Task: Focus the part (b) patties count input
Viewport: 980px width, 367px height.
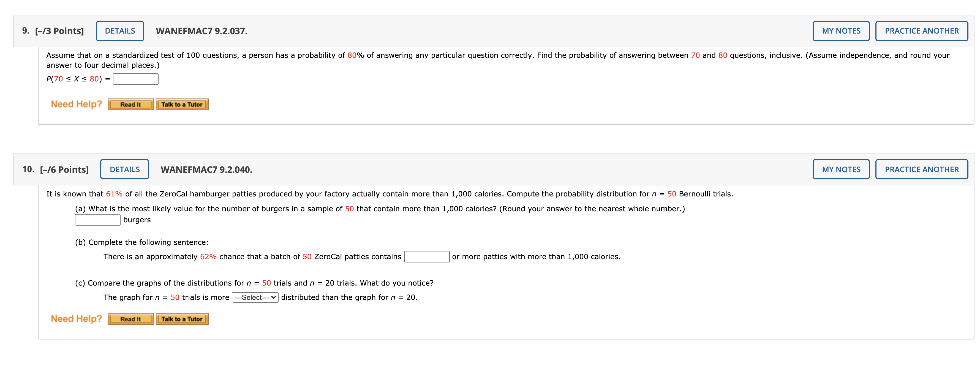Action: 426,257
